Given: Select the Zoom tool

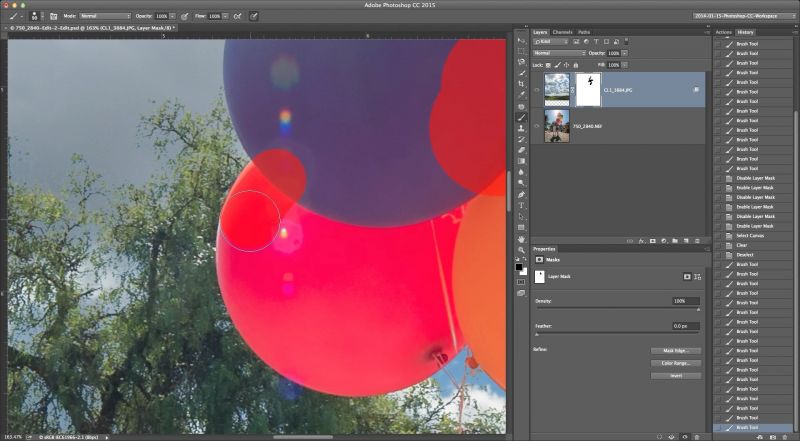Looking at the screenshot, I should tap(521, 250).
